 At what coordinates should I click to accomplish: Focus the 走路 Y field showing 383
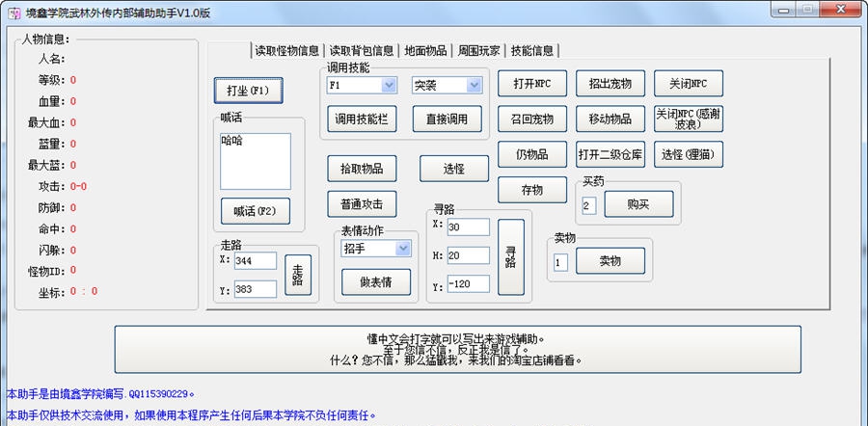(x=256, y=289)
